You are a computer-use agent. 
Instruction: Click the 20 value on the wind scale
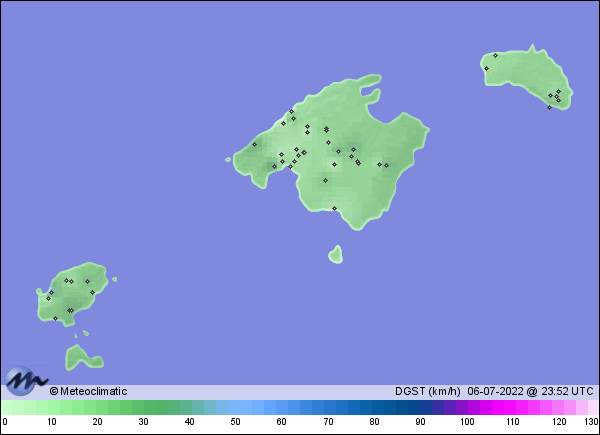tap(97, 422)
